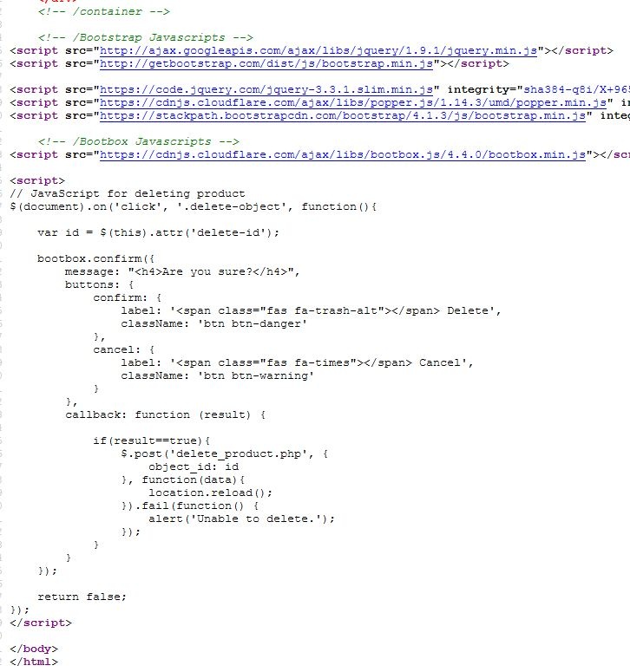The image size is (630, 672).
Task: Click the delete_product.php post line
Action: coord(224,453)
